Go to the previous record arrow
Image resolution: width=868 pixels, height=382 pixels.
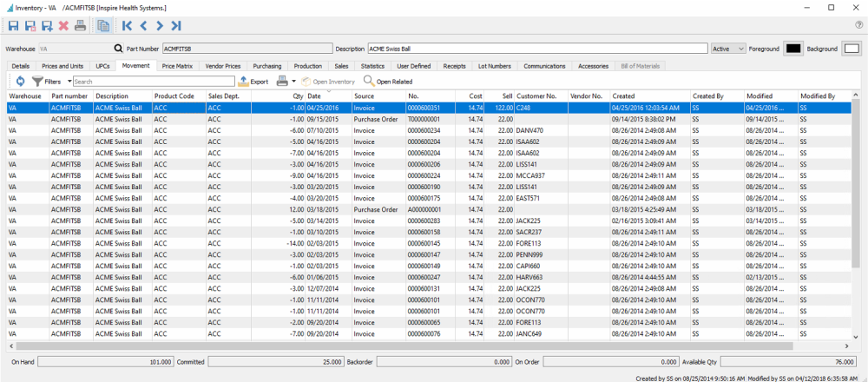(144, 26)
